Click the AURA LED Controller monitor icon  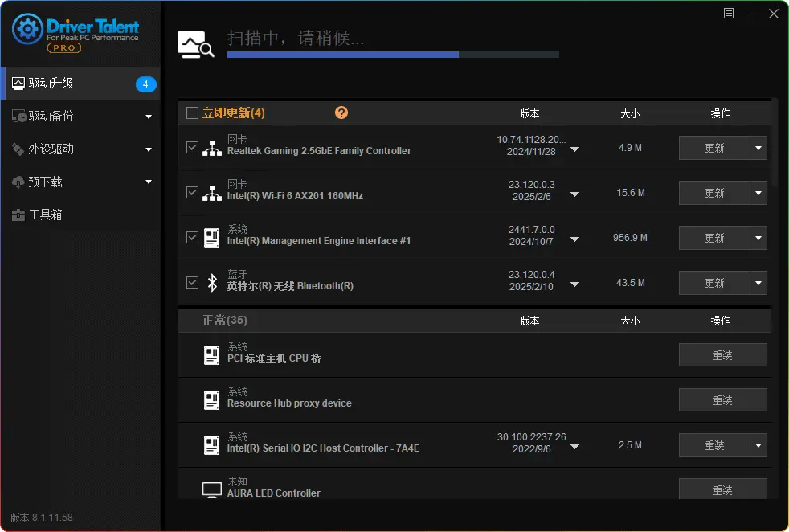point(212,489)
